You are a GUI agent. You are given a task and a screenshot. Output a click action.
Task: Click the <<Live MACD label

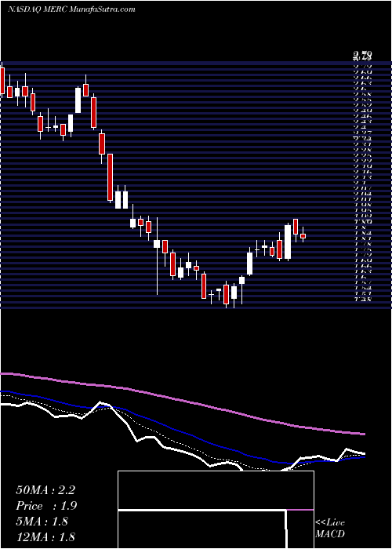tap(330, 529)
